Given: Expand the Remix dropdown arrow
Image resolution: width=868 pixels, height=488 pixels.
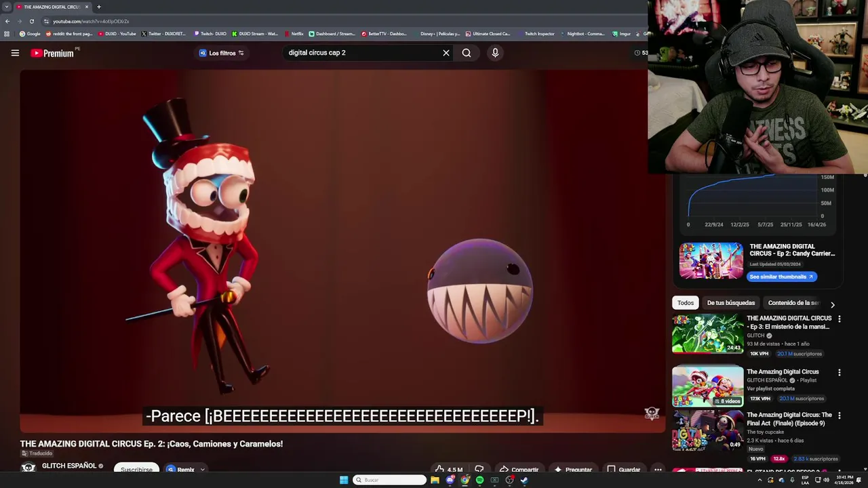Looking at the screenshot, I should point(202,470).
